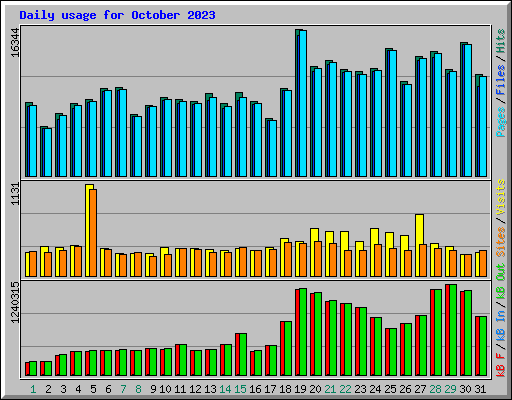
Task: Click day label 10
Action: 165,389
